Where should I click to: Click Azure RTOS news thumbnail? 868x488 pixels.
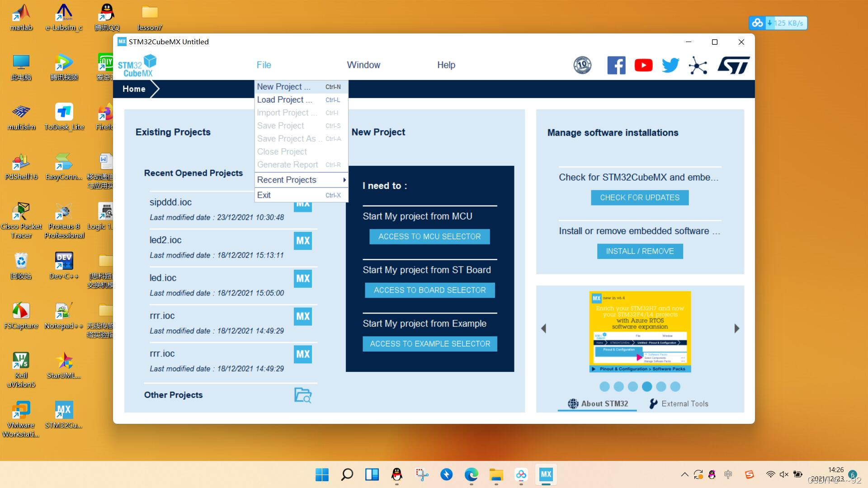(x=640, y=332)
